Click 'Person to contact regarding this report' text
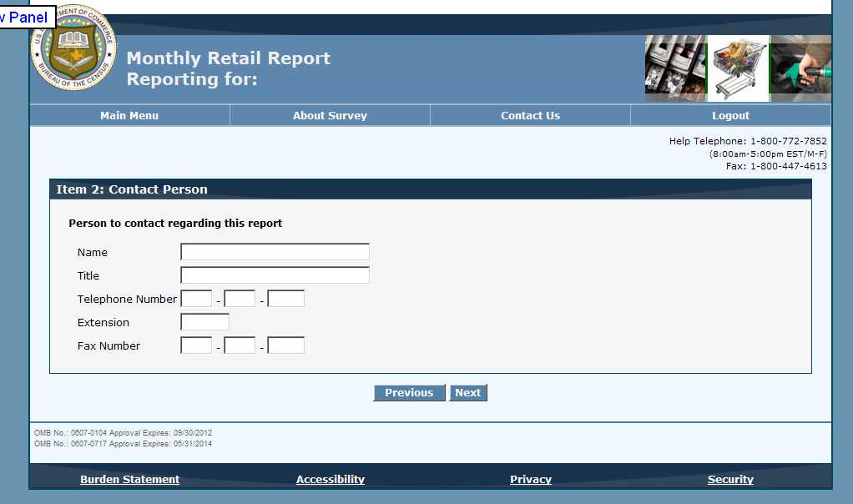Image resolution: width=853 pixels, height=504 pixels. 175,224
